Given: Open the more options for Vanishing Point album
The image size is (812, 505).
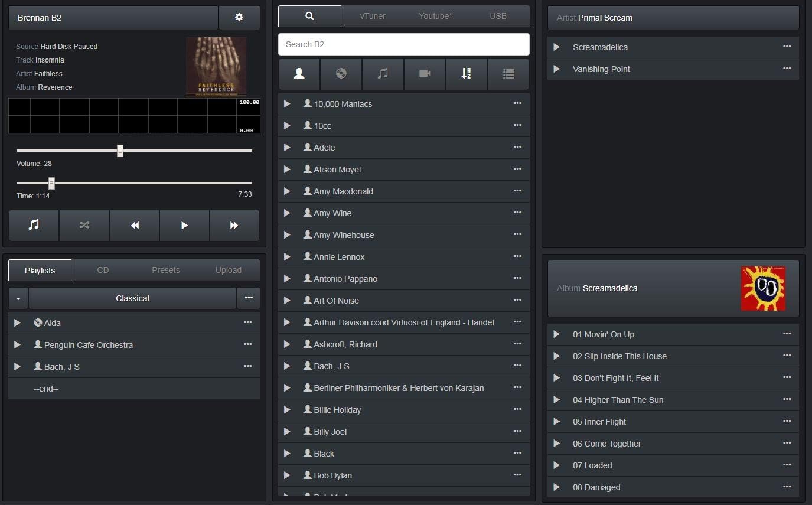Looking at the screenshot, I should (787, 69).
